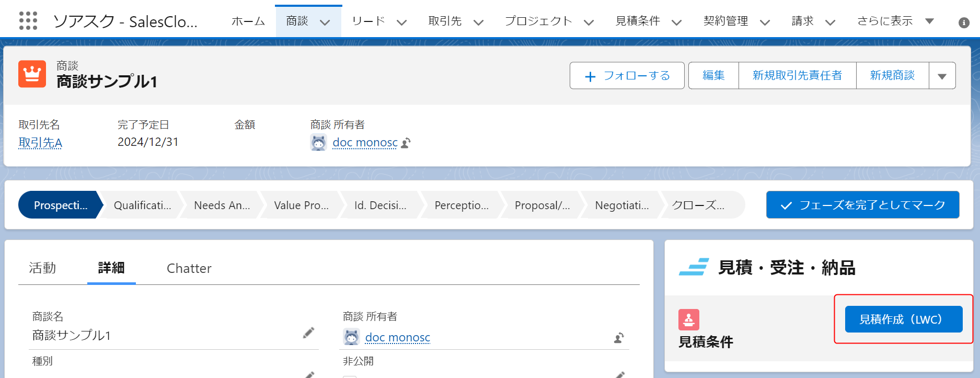Open the リード tab dropdown chevron

click(401, 22)
